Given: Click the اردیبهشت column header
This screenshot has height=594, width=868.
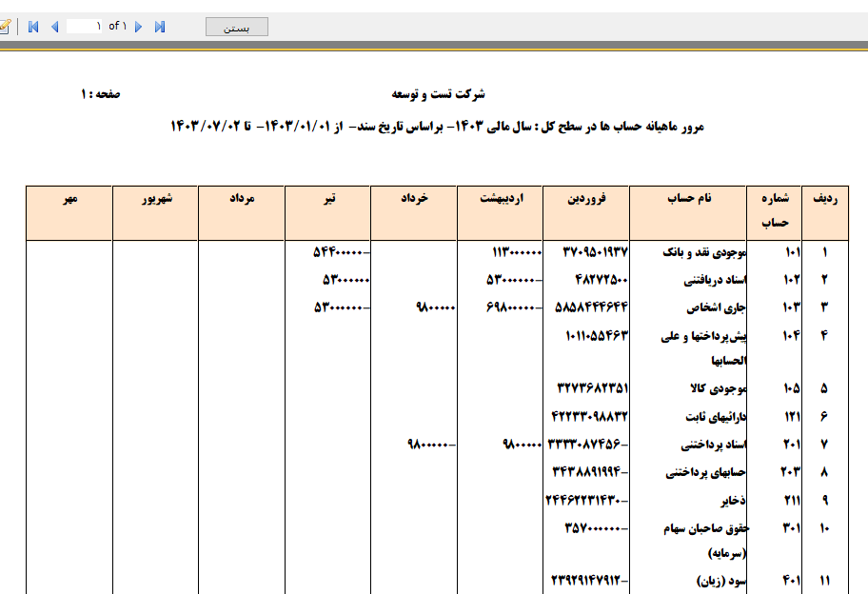Looking at the screenshot, I should pyautogui.click(x=500, y=213).
